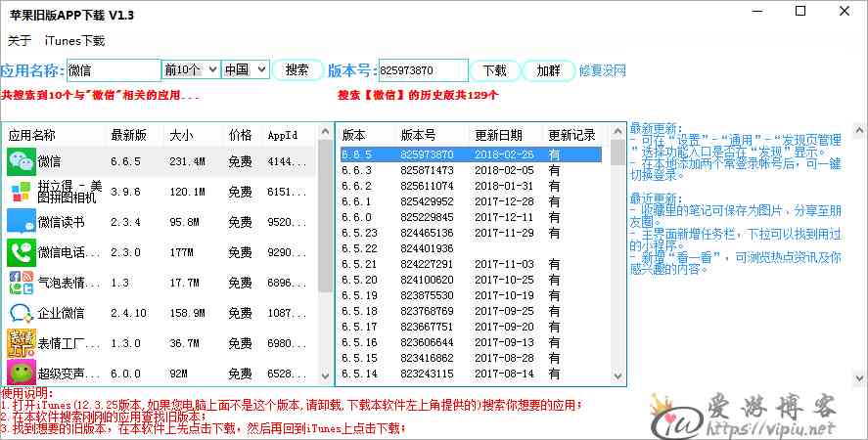Sort by AppId column header

click(289, 135)
